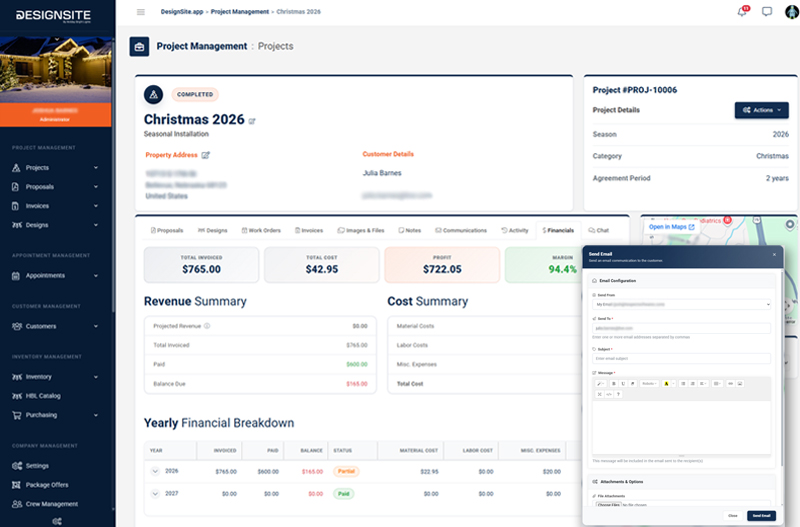Screen dimensions: 800x527
Task: Open the notifications bell
Action: point(742,11)
